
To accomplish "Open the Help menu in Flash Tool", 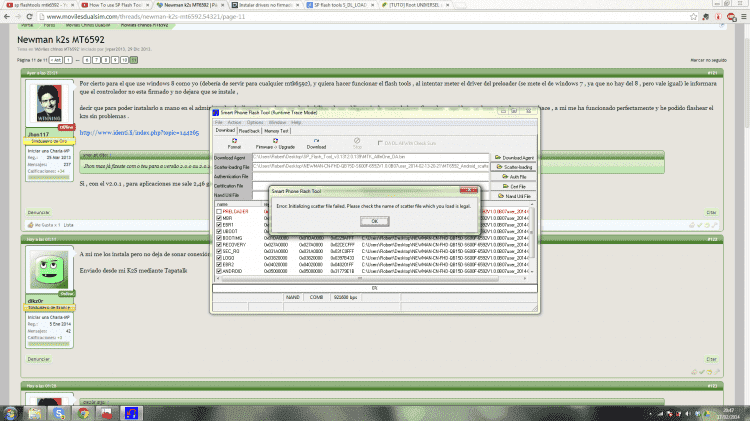I will point(296,122).
